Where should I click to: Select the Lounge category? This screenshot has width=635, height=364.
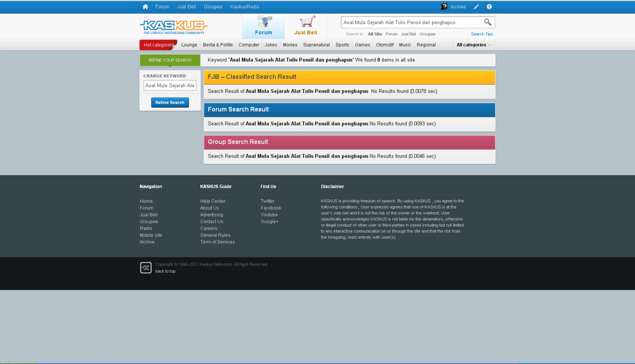tap(189, 45)
